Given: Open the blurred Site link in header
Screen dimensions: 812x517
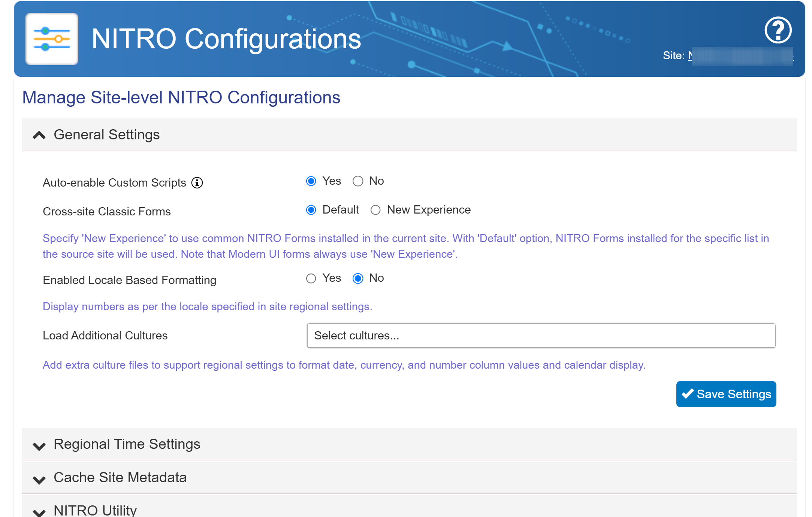Looking at the screenshot, I should [741, 56].
